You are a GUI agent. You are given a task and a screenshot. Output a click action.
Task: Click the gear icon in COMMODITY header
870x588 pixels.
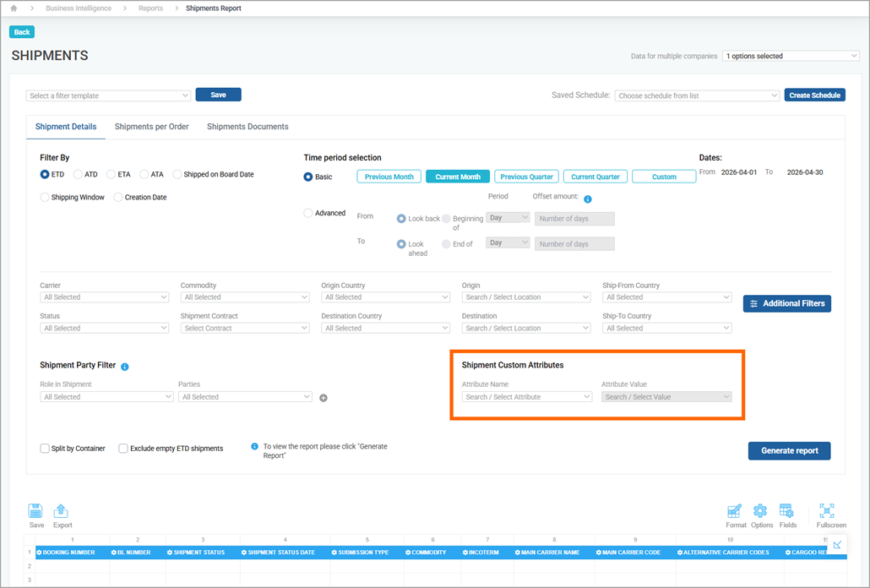[x=408, y=553]
